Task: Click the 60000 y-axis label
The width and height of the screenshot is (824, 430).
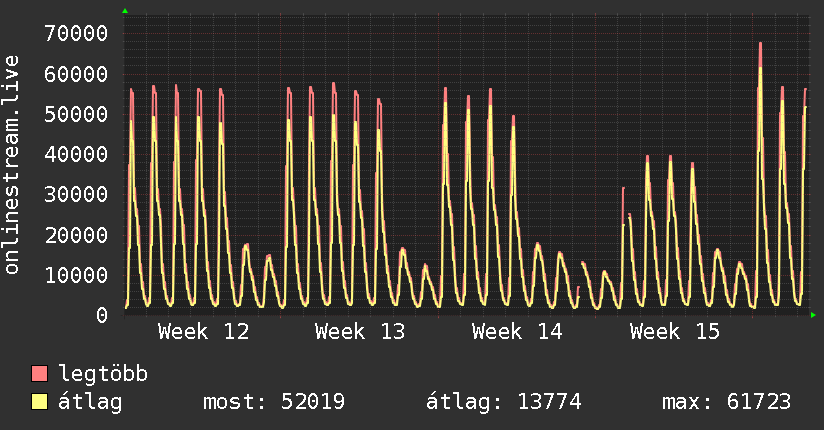Action: (76, 74)
